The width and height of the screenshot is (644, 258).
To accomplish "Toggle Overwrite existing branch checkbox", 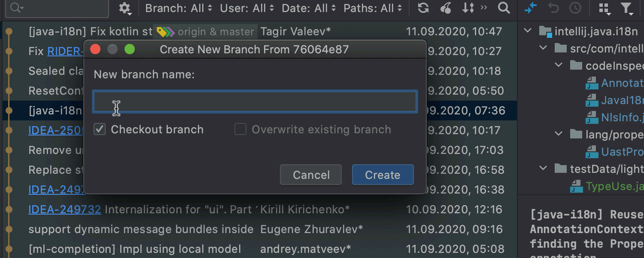I will [240, 129].
